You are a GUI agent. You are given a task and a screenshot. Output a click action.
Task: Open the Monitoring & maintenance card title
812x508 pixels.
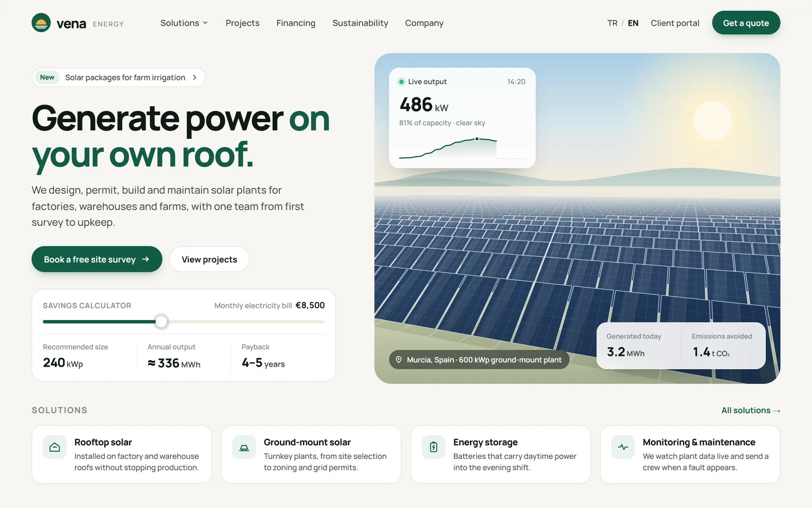pyautogui.click(x=699, y=442)
